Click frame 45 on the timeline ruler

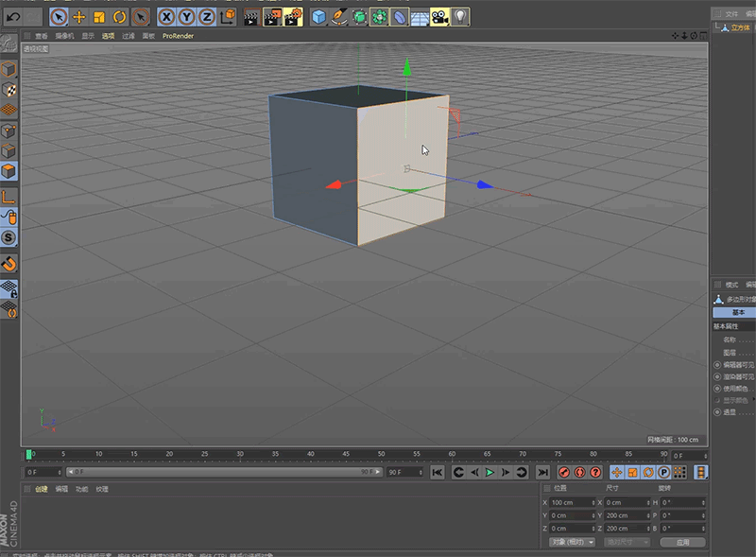pyautogui.click(x=346, y=455)
